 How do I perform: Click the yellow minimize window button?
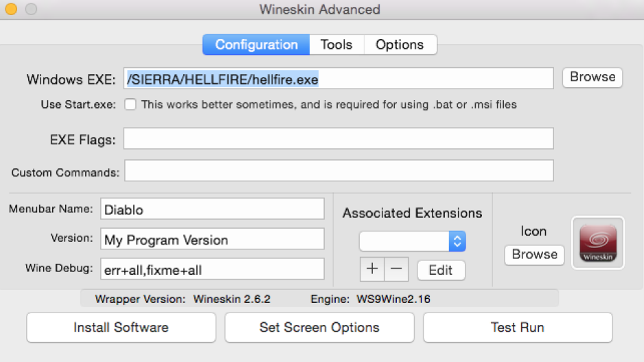[x=11, y=9]
